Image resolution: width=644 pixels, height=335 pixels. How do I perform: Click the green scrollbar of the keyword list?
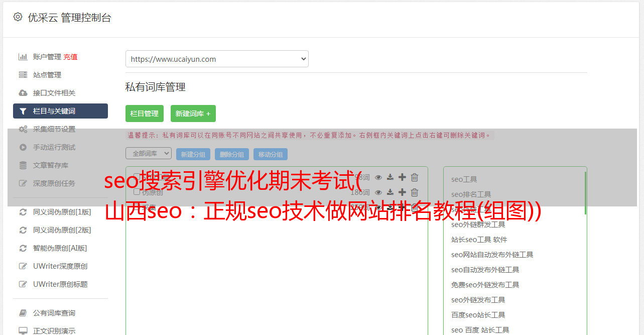pos(585,193)
